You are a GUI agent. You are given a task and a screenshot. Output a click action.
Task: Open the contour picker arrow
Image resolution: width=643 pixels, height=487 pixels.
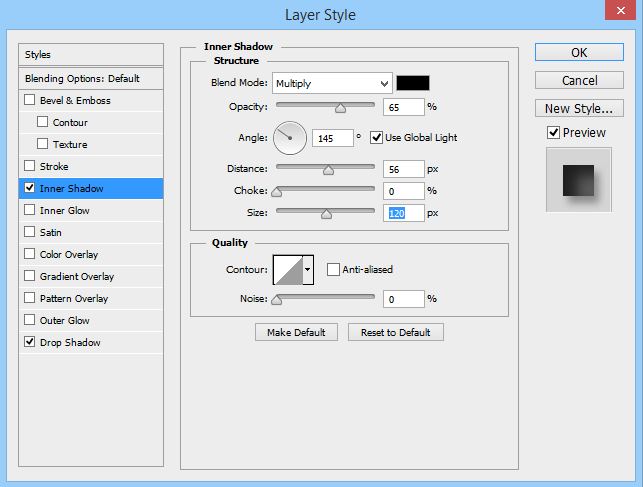pos(308,269)
